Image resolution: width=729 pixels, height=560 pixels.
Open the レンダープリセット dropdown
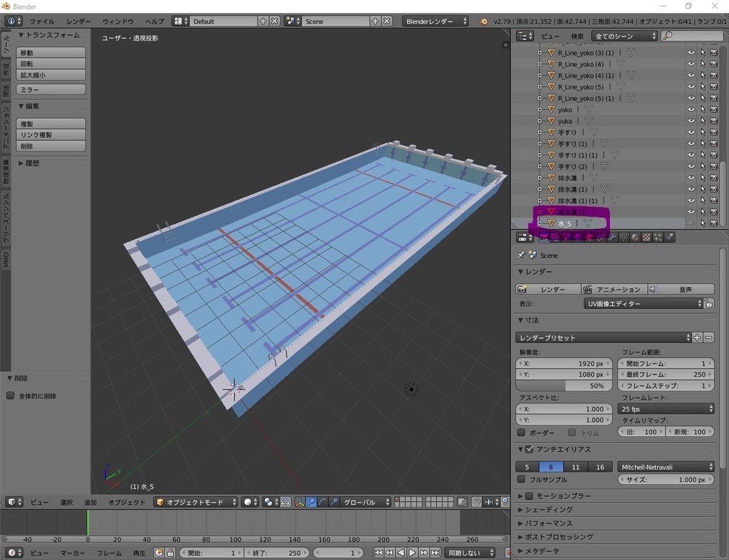pyautogui.click(x=602, y=337)
